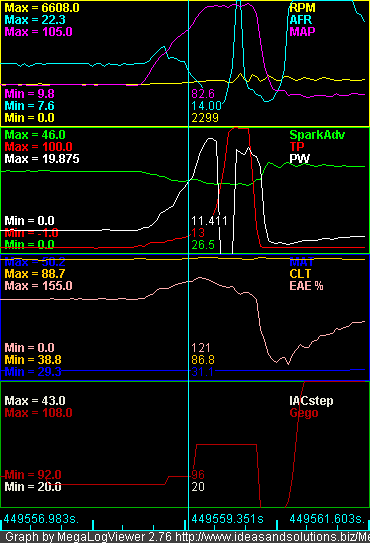The width and height of the screenshot is (370, 543).
Task: Click the Min = 92.0 Gego value
Action: coord(33,474)
